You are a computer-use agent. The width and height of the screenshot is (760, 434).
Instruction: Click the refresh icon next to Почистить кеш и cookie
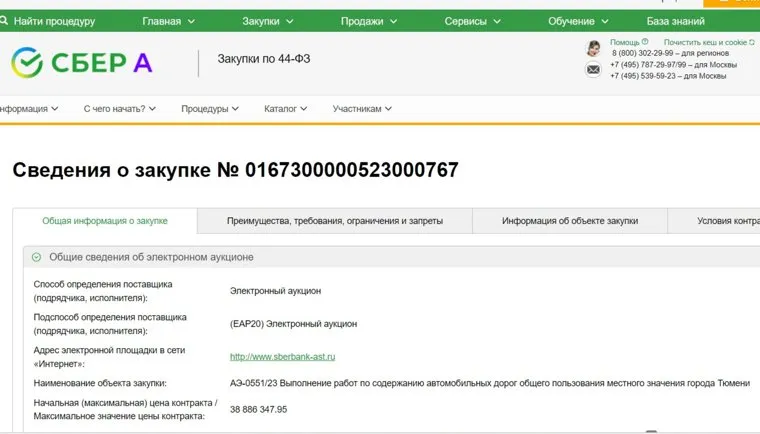coord(752,43)
